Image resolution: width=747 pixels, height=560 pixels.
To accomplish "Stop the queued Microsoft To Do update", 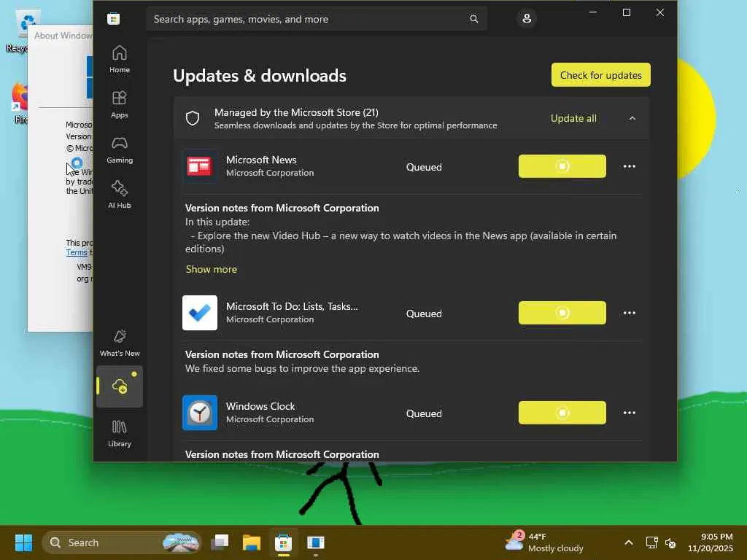I will [x=562, y=313].
